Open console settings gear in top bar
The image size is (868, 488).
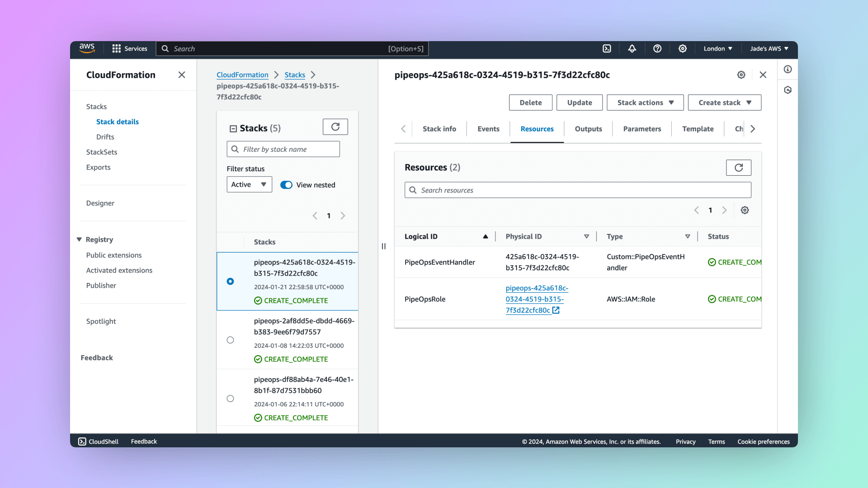[683, 48]
